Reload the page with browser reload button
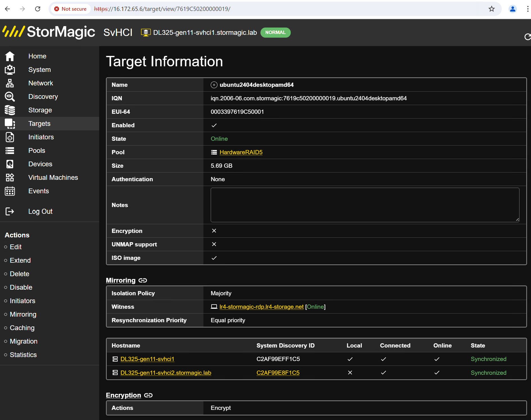Image resolution: width=531 pixels, height=420 pixels. [x=38, y=9]
